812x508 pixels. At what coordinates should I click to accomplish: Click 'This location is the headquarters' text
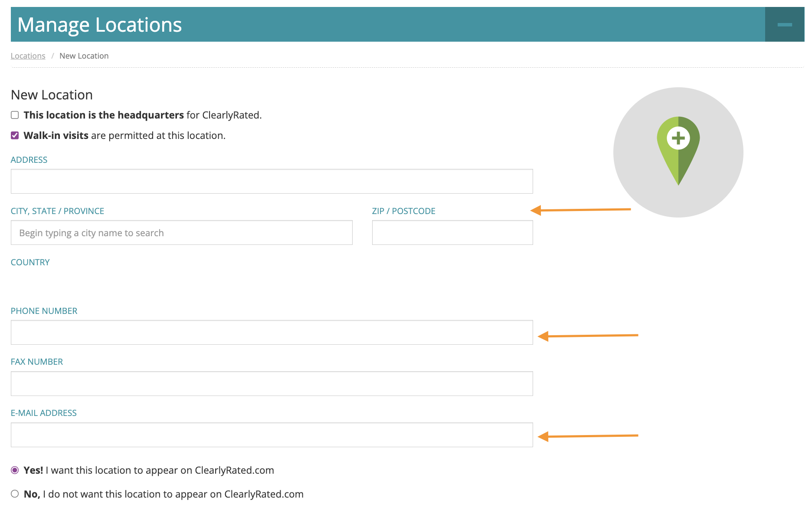pyautogui.click(x=104, y=115)
